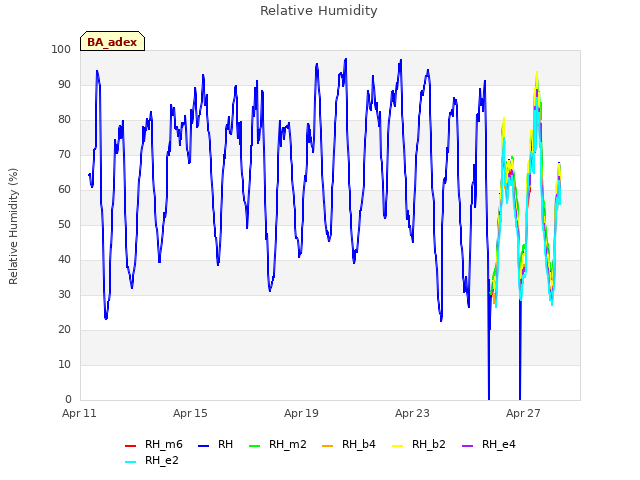The height and width of the screenshot is (480, 640).
Task: Click the BA_adex site label
Action: tap(112, 42)
